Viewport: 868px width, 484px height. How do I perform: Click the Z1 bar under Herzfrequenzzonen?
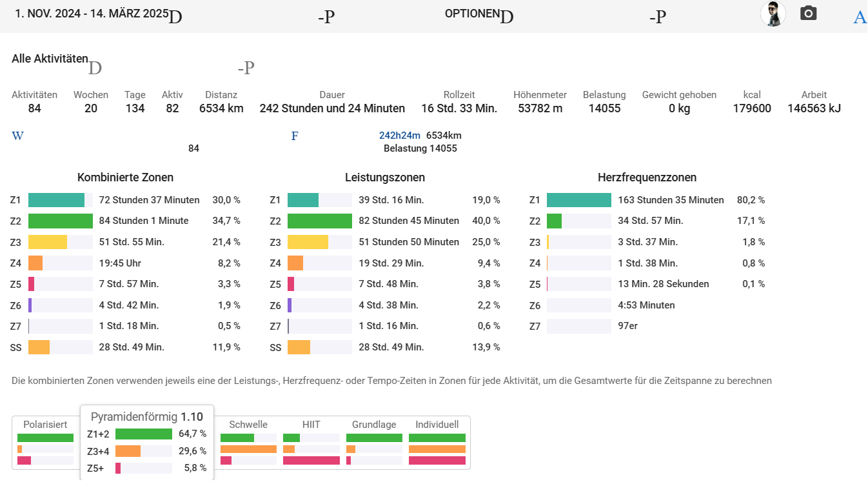578,200
